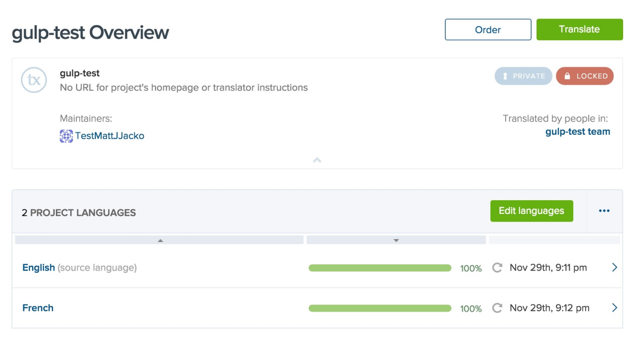Click the Order button
The image size is (644, 345).
tap(488, 30)
